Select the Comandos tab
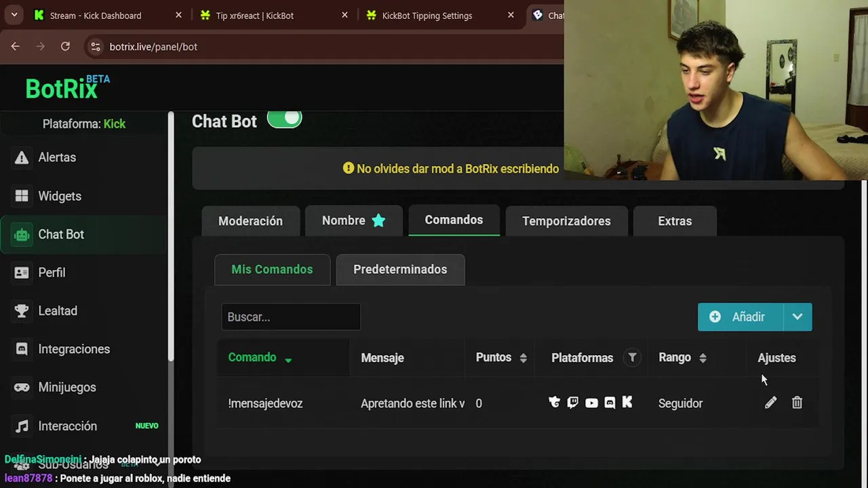The height and width of the screenshot is (488, 868). tap(454, 220)
